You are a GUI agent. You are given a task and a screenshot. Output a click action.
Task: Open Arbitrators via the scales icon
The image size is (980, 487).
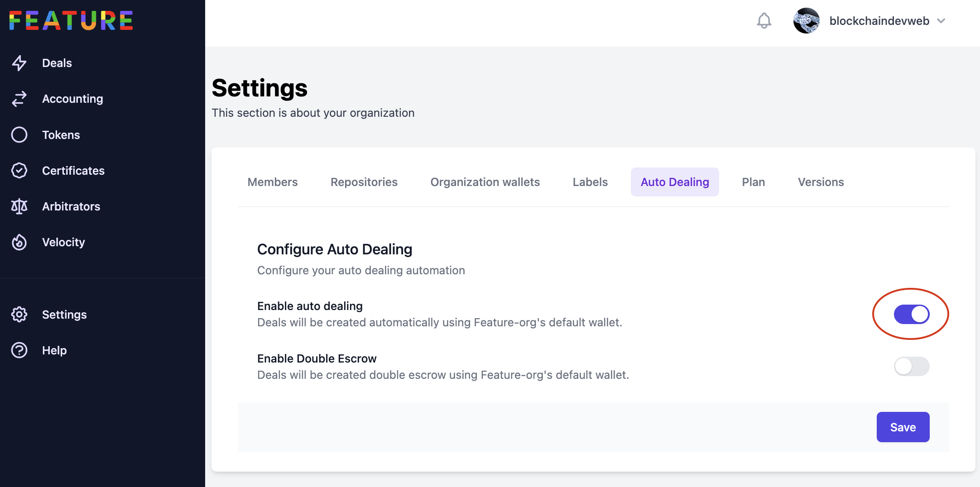[x=19, y=206]
